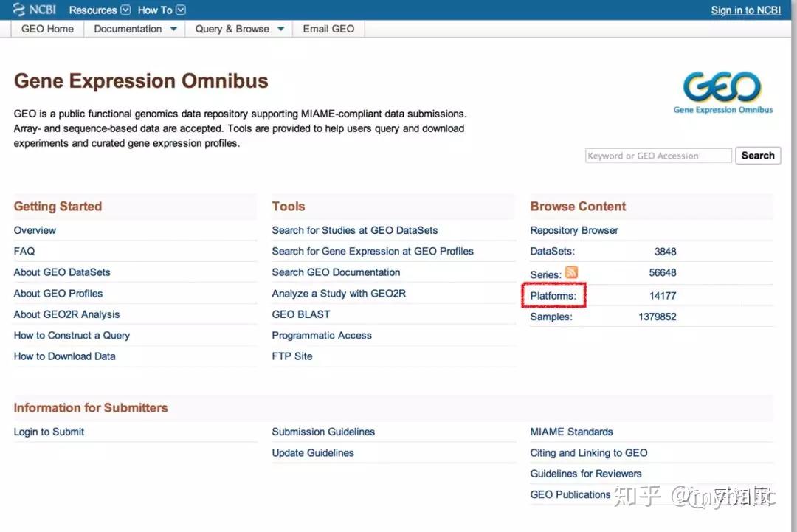
Task: Open How to Download Data
Action: [64, 356]
